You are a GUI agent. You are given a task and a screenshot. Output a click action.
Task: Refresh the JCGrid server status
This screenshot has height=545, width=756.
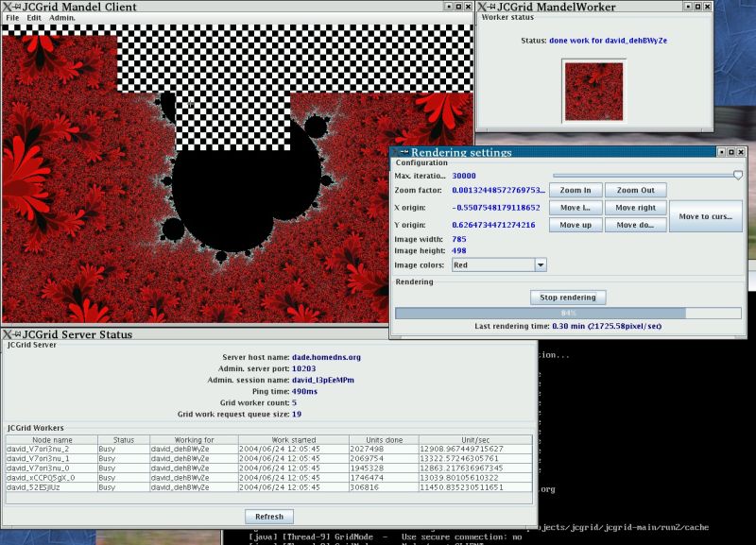(268, 517)
